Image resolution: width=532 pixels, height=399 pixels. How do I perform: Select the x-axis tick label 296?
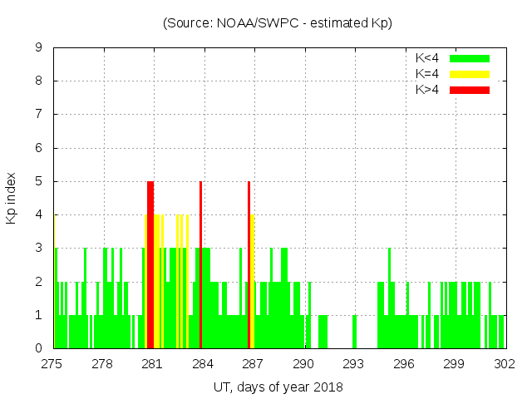[404, 363]
